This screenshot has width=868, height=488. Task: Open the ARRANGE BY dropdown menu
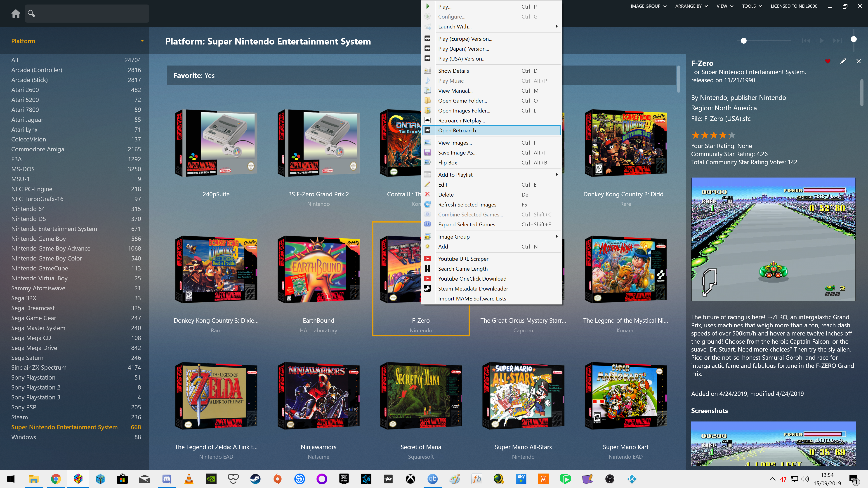pyautogui.click(x=691, y=6)
